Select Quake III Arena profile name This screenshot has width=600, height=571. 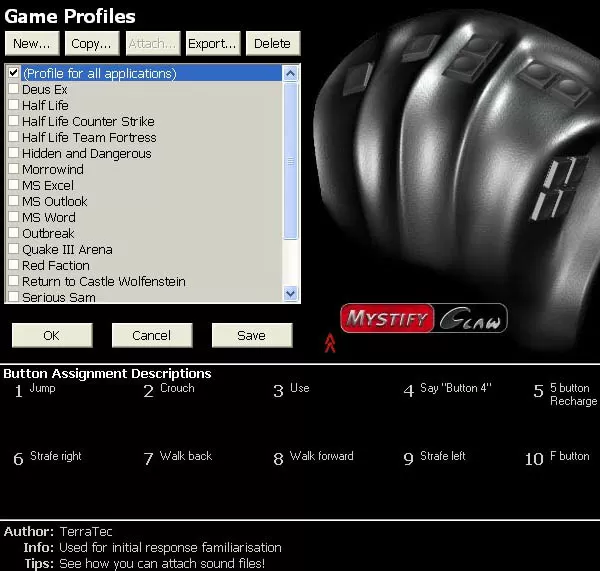[x=67, y=250]
